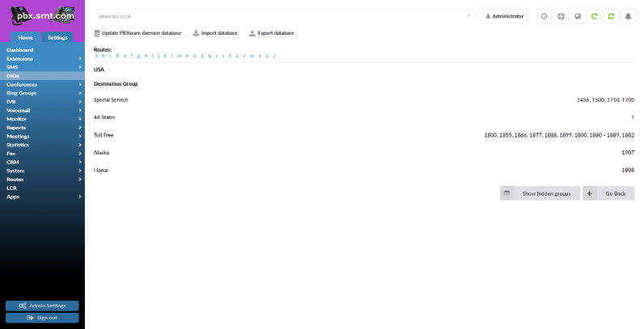Click the Administrator user button

coord(504,16)
